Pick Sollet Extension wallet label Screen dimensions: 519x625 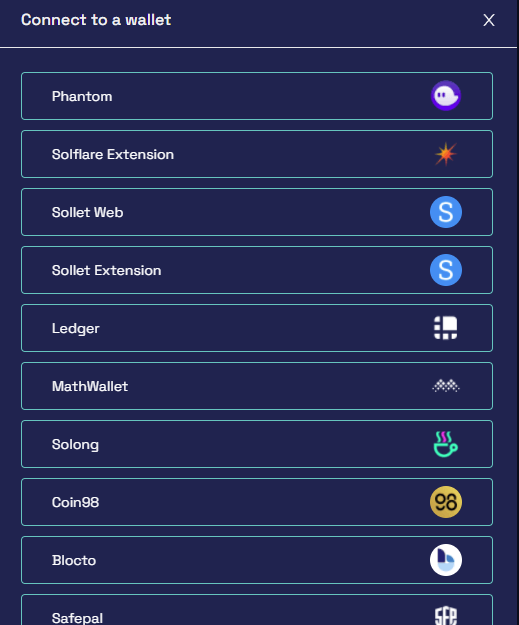pos(106,270)
